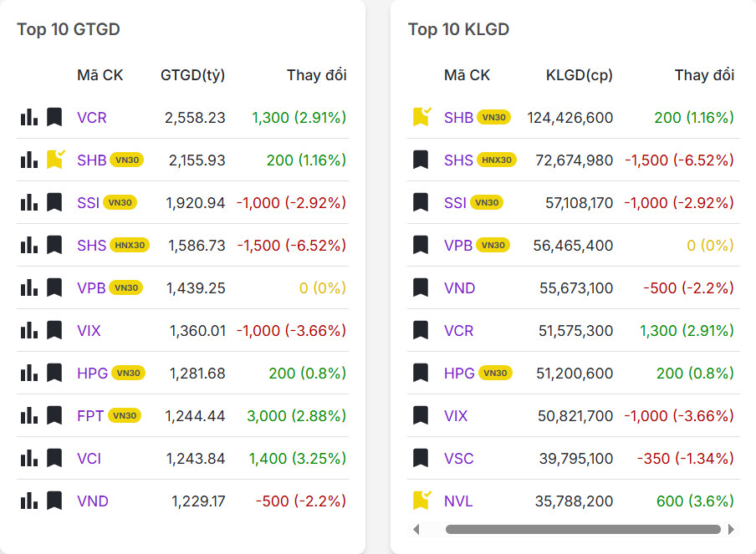This screenshot has height=554, width=756.
Task: Bookmark VCR in Top 10 GTGD list
Action: 54,117
